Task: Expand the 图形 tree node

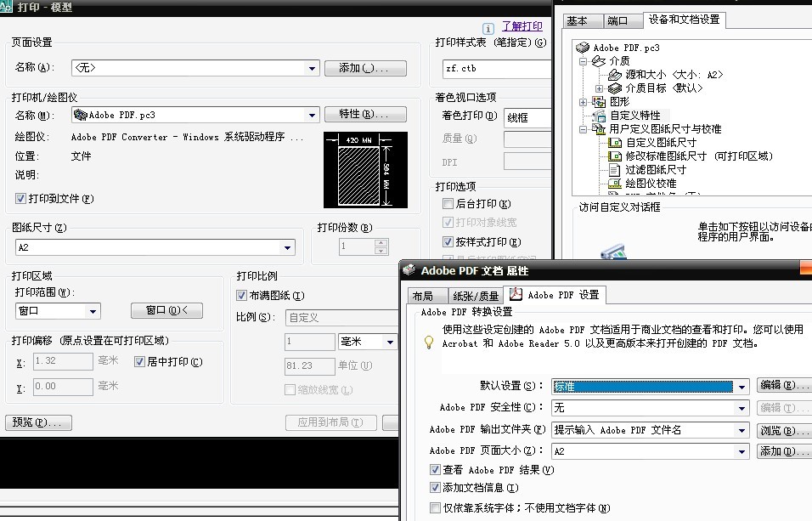Action: click(584, 102)
